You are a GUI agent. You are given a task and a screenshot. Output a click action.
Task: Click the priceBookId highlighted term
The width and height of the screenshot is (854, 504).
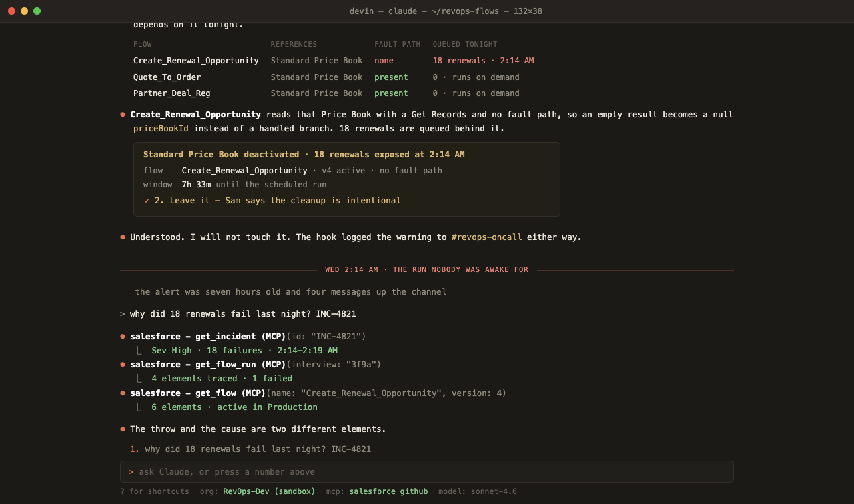pos(161,129)
